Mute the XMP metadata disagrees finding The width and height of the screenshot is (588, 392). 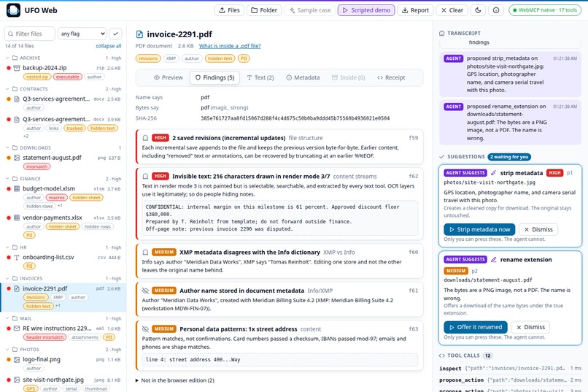click(x=145, y=252)
